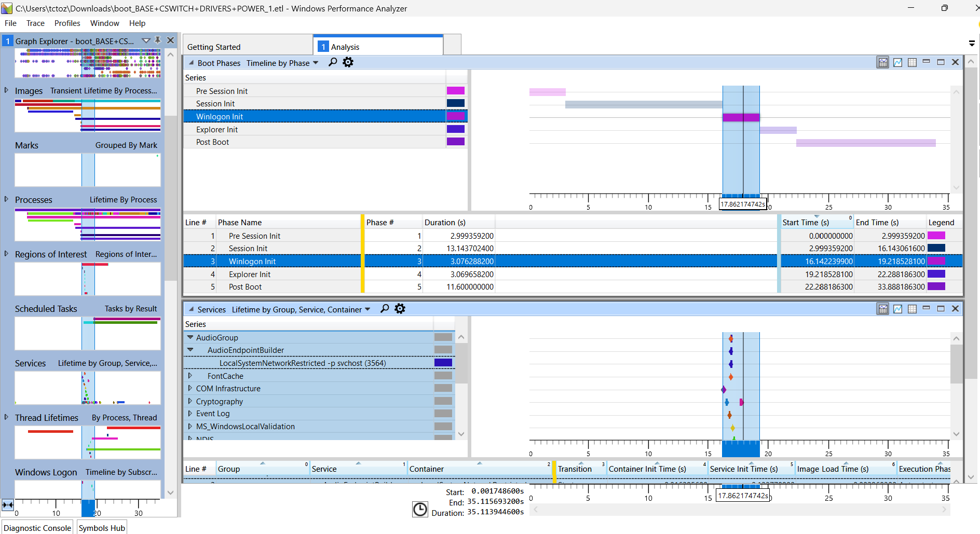Open the Window menu
The height and width of the screenshot is (534, 980).
tap(105, 23)
